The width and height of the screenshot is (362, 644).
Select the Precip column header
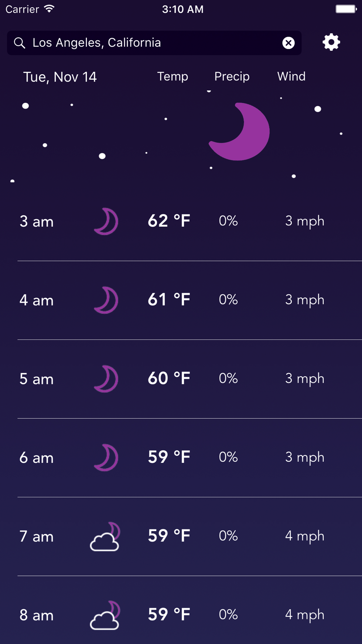(x=232, y=76)
